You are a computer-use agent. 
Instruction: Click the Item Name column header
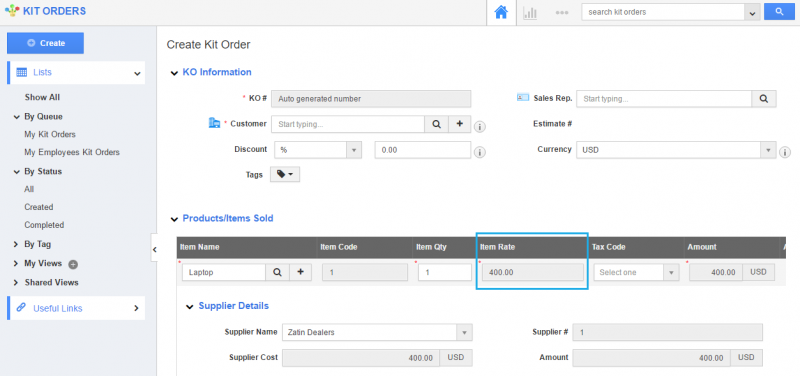coord(199,247)
